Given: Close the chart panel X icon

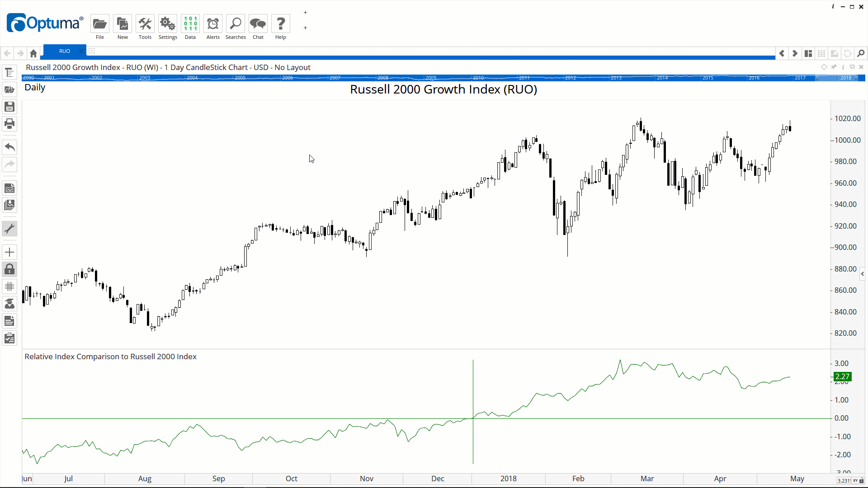Looking at the screenshot, I should click(x=861, y=67).
